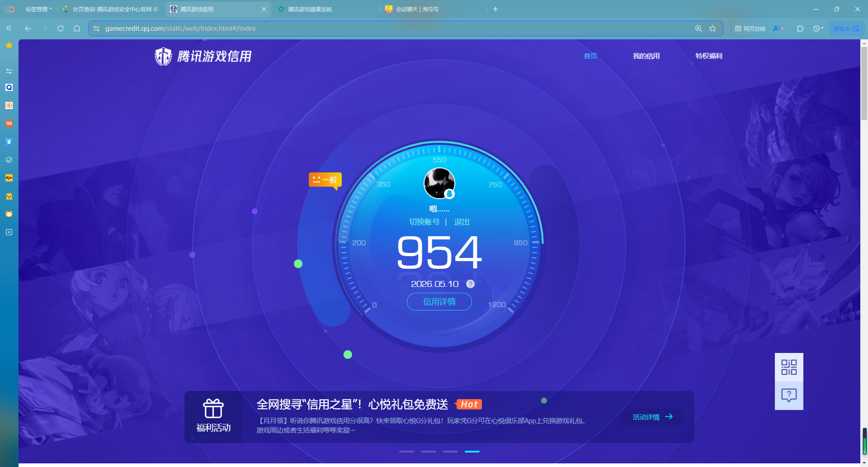Viewport: 868px width, 467px height.
Task: Open the extensions puzzle icon
Action: point(800,29)
